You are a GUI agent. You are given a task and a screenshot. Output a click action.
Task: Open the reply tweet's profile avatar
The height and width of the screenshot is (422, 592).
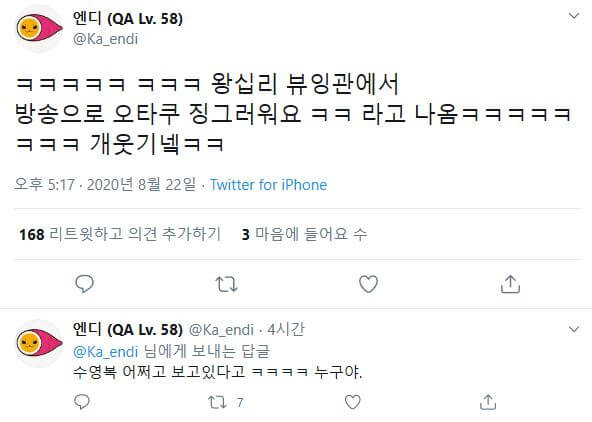tap(39, 343)
